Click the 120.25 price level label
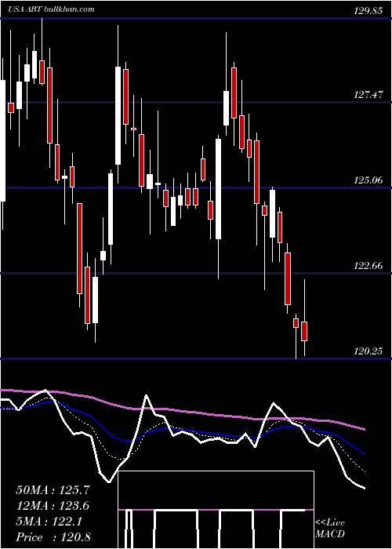Image resolution: width=392 pixels, height=549 pixels. pos(368,351)
